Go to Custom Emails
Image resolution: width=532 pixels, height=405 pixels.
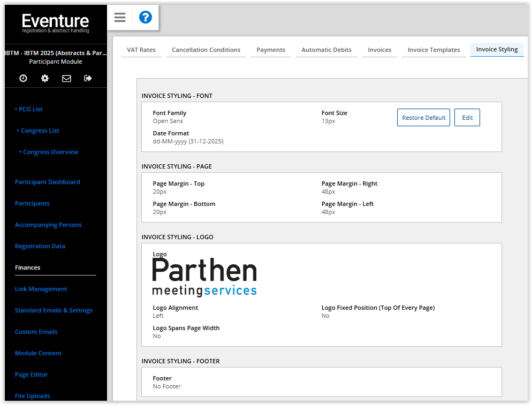36,332
